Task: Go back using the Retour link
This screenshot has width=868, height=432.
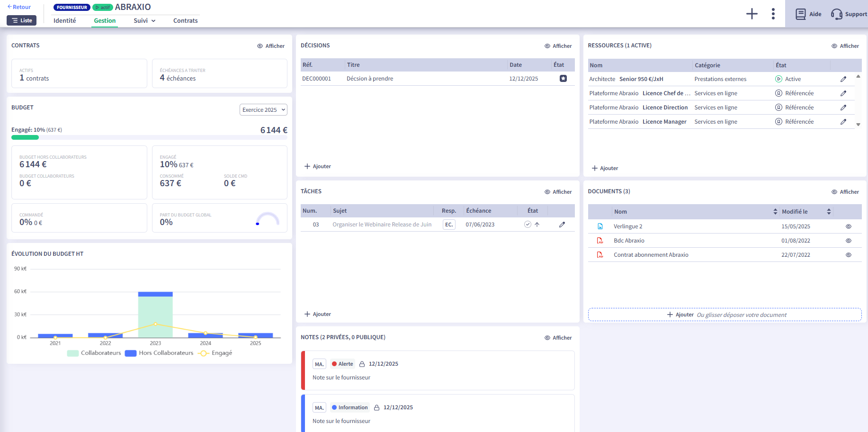Action: [19, 7]
